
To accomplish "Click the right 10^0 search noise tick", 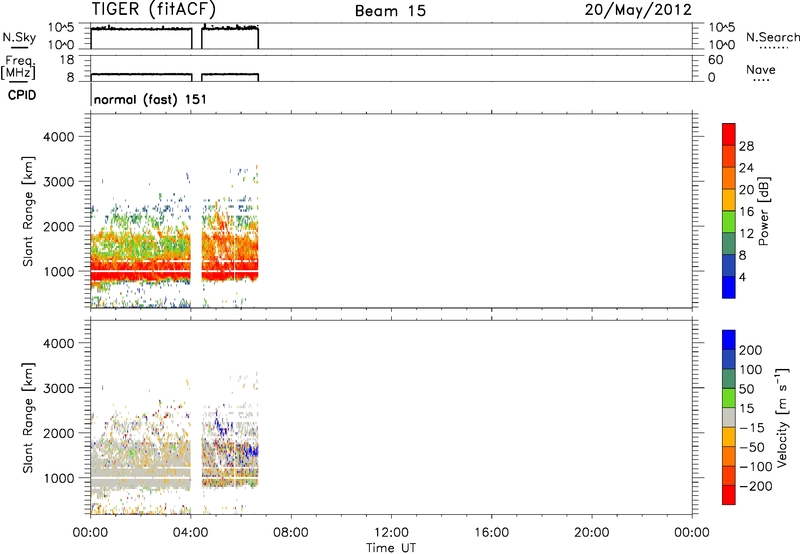I will pos(722,45).
